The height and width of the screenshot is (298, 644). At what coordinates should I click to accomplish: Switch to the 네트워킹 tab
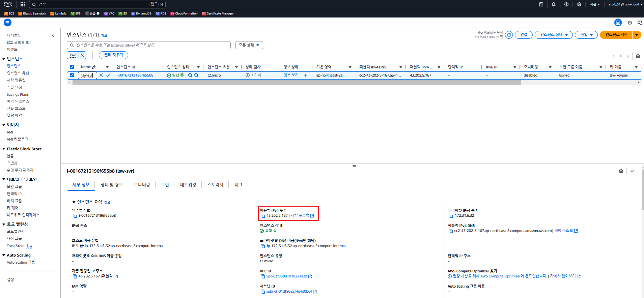click(188, 185)
